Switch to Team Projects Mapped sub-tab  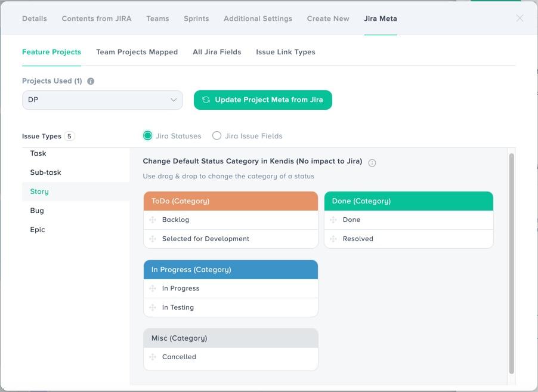[x=137, y=52]
